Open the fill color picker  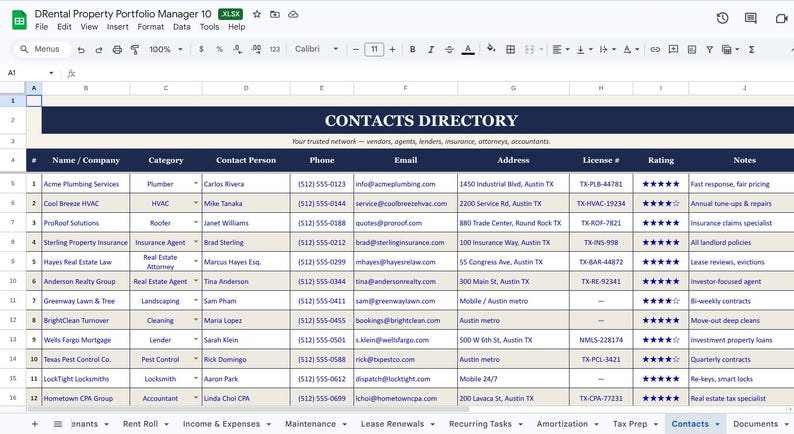pyautogui.click(x=491, y=49)
